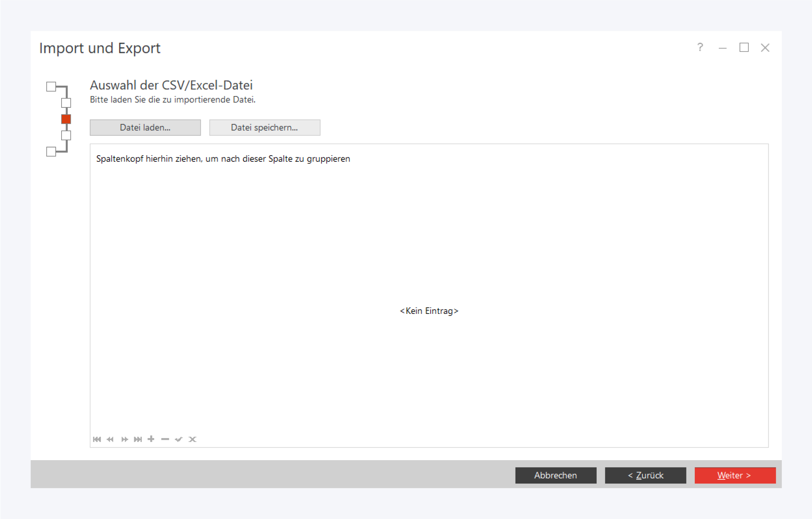Jump to first record in navigator
The image size is (812, 519).
(x=97, y=439)
